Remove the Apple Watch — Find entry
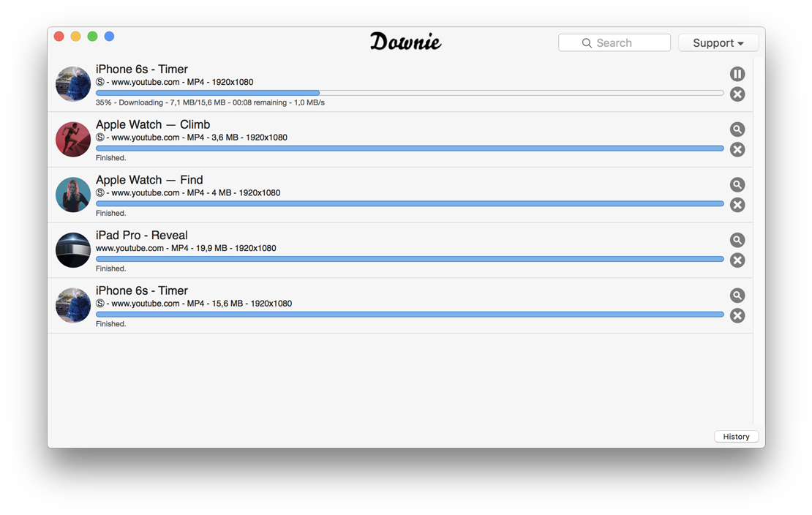This screenshot has height=515, width=812. point(737,205)
